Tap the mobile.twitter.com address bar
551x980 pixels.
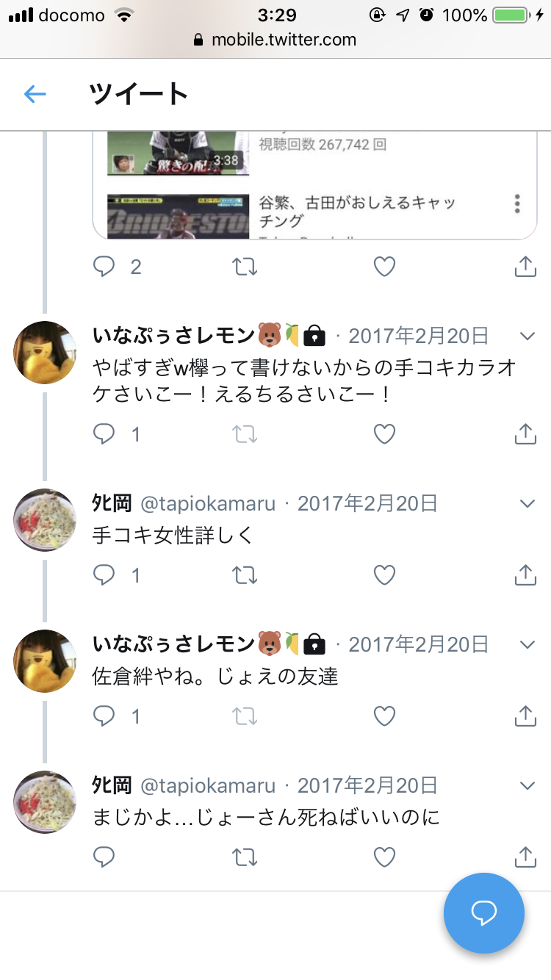click(275, 40)
